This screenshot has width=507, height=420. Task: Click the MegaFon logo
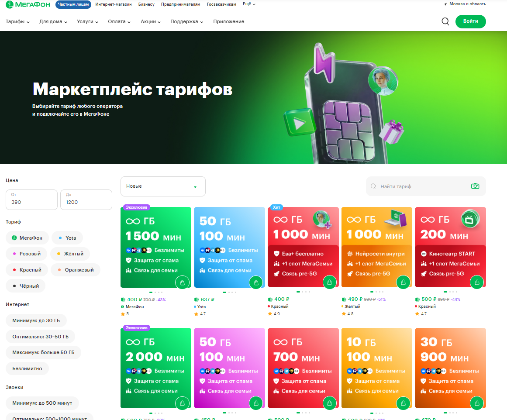click(x=28, y=4)
